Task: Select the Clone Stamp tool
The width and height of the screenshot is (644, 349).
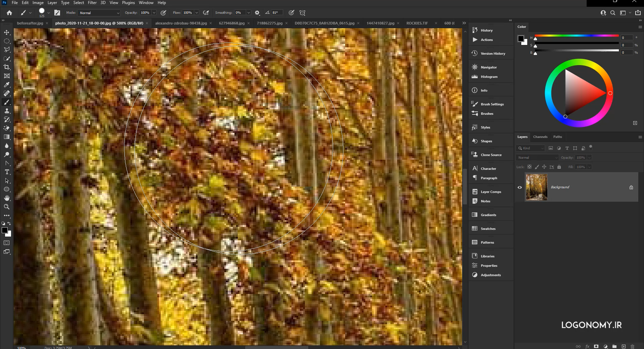Action: click(x=7, y=111)
